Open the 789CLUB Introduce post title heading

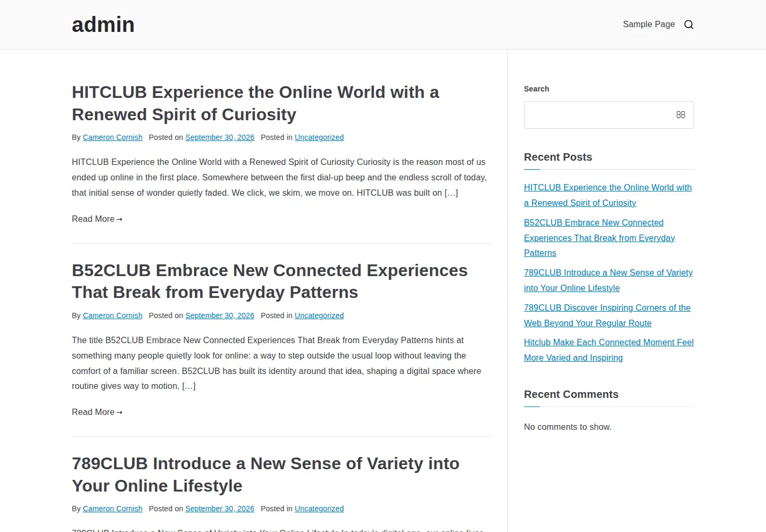tap(265, 475)
